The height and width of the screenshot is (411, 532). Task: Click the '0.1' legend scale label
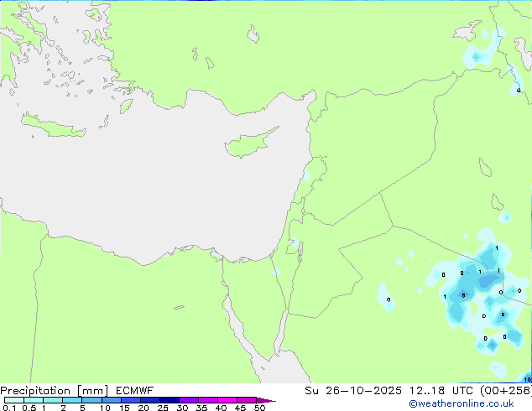[9, 408]
